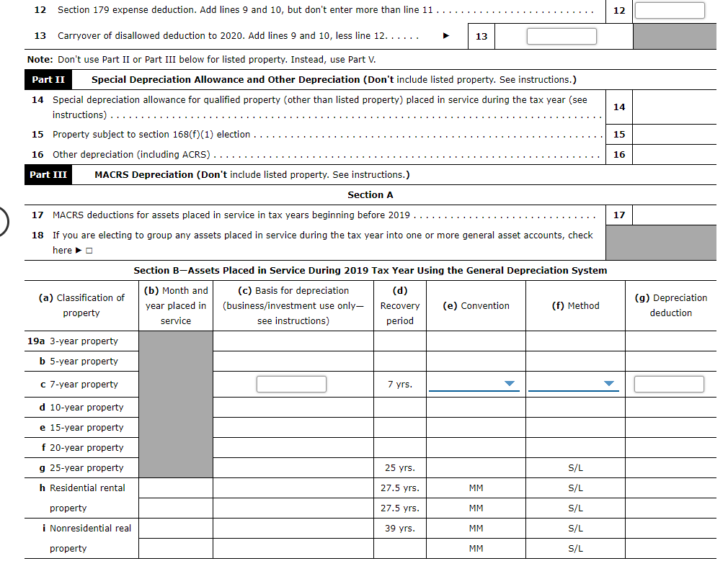Click the S/L method cell in the 25-year property row
This screenshot has width=728, height=561.
tap(575, 467)
